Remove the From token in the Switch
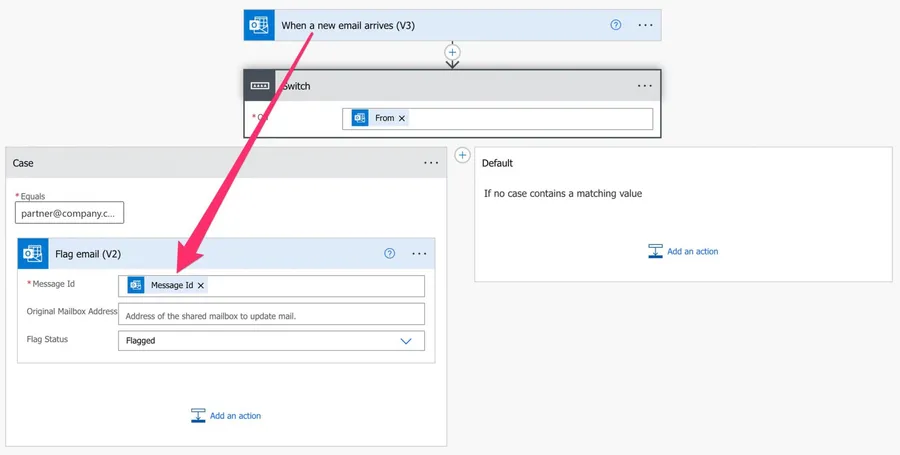Image resolution: width=900 pixels, height=455 pixels. click(x=402, y=118)
